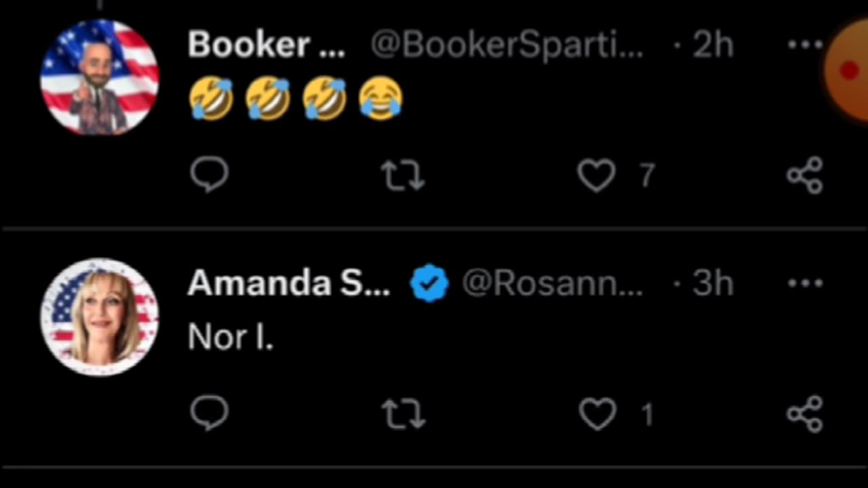This screenshot has width=868, height=488.
Task: Like Booker's tweet with 7 likes
Action: (597, 176)
